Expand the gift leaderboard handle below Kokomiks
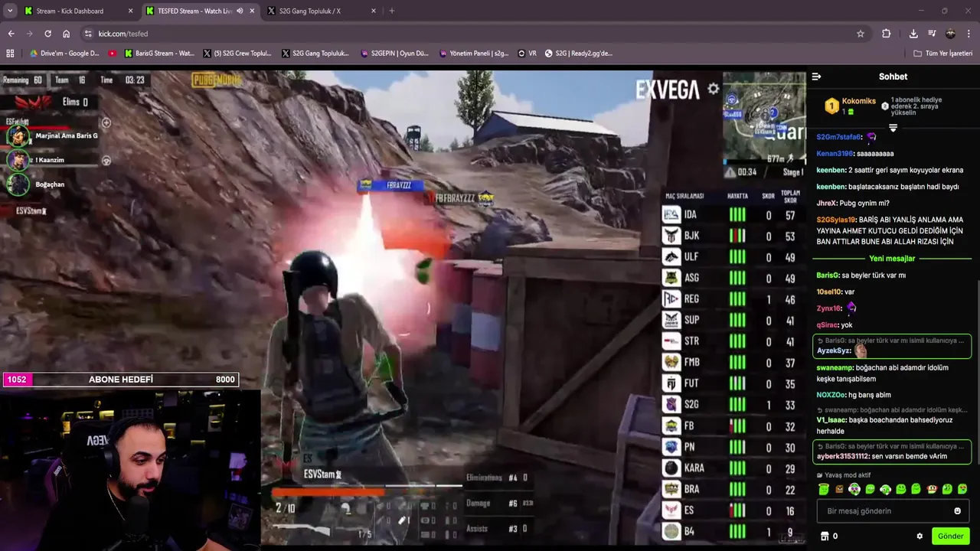980x551 pixels. click(x=893, y=128)
